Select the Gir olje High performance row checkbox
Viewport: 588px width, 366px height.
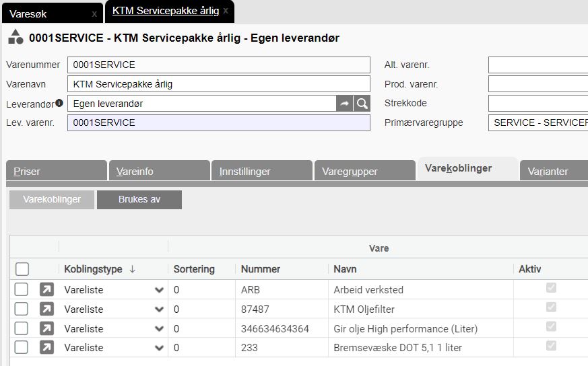coord(21,328)
